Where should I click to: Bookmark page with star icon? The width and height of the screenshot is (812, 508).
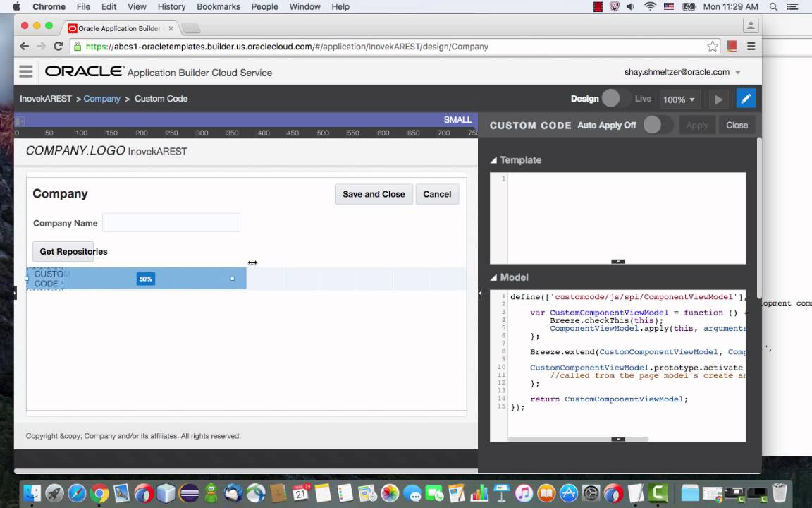pyautogui.click(x=713, y=46)
